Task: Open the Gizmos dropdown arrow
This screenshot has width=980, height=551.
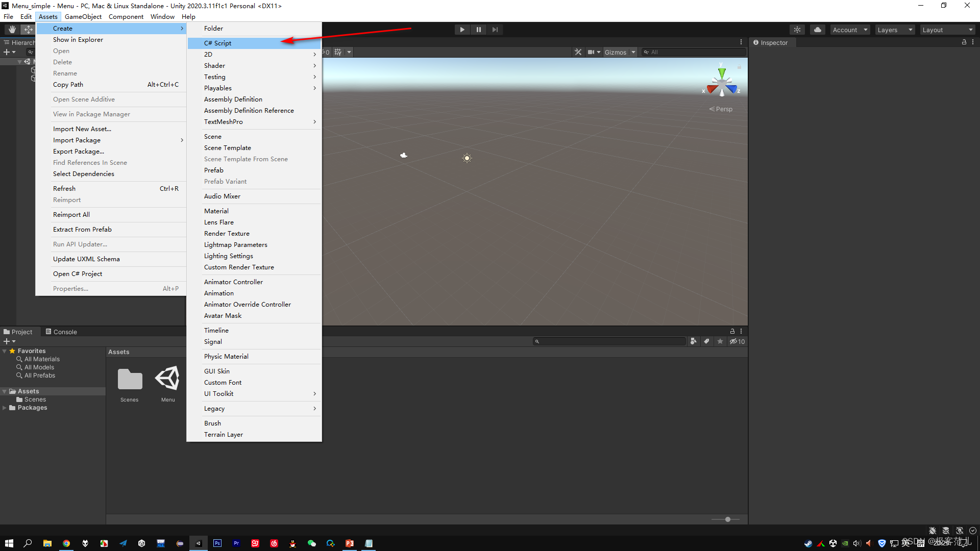Action: click(x=633, y=52)
